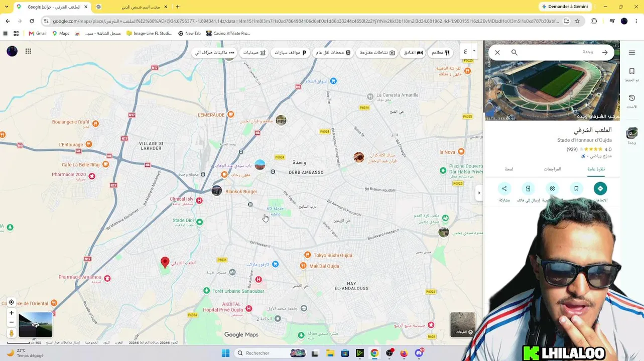Open the Google account avatar on map
Screen dimensions: 644x361
point(12,51)
